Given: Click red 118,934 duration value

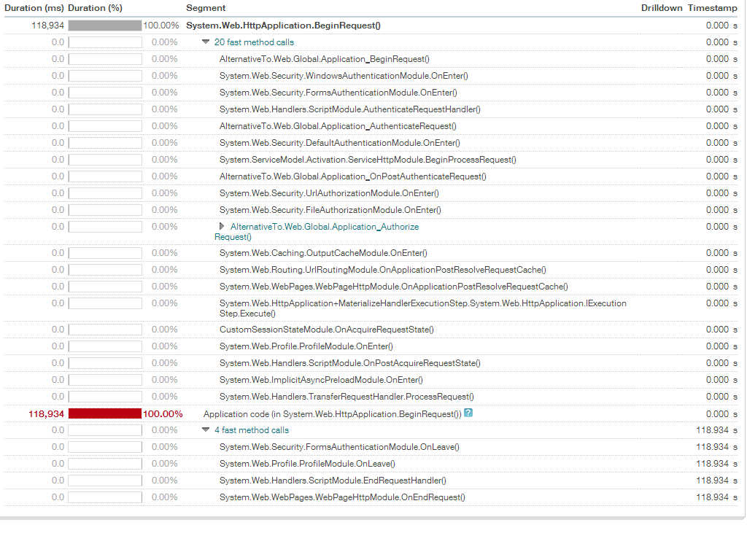Looking at the screenshot, I should [x=46, y=414].
